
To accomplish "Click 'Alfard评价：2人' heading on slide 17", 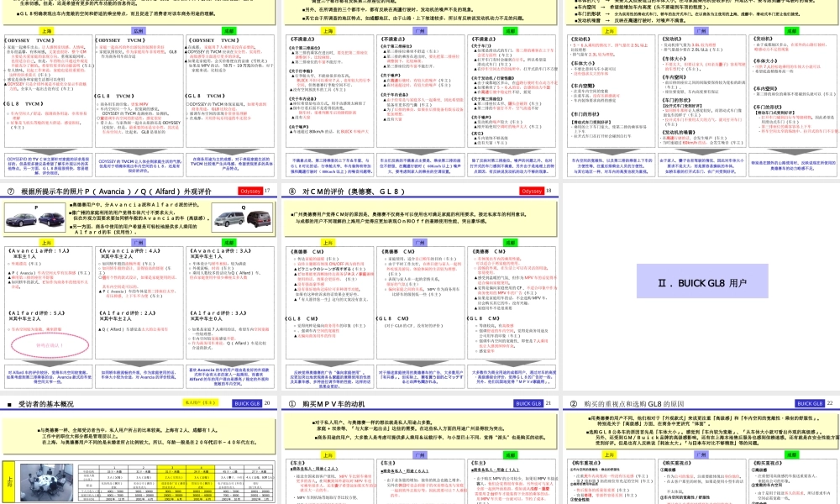I will tap(127, 312).
